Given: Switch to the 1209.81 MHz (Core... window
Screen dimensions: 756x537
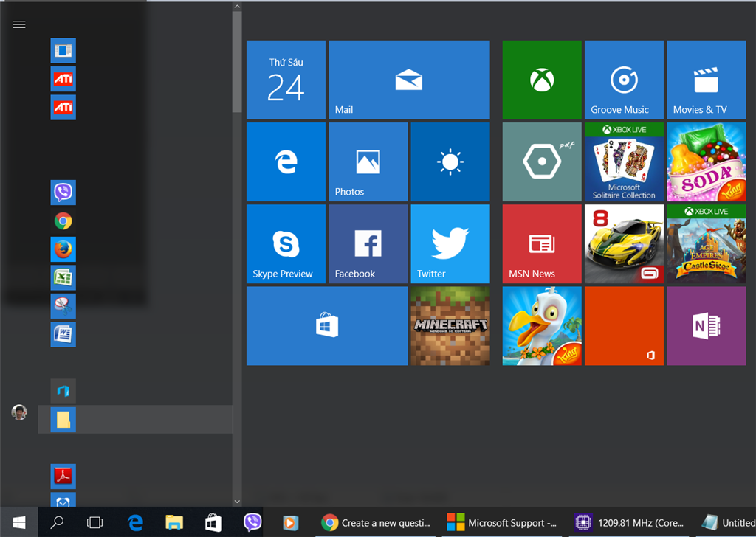Looking at the screenshot, I should 629,522.
